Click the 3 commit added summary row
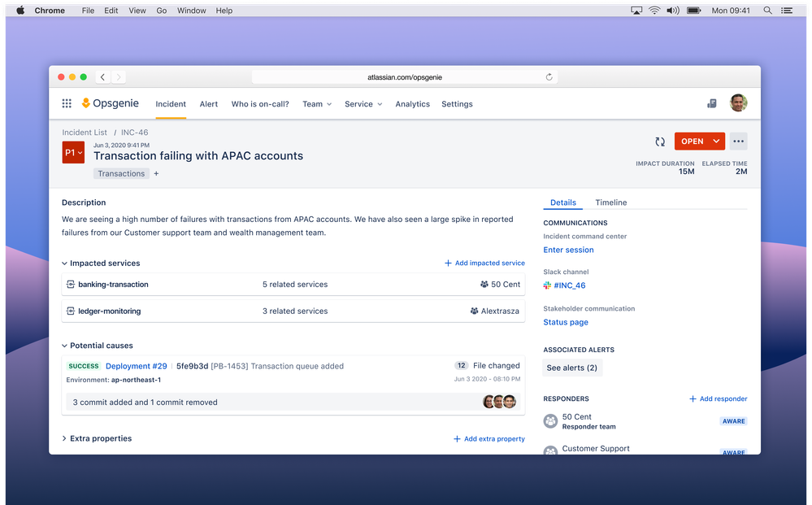The height and width of the screenshot is (505, 812). [293, 402]
